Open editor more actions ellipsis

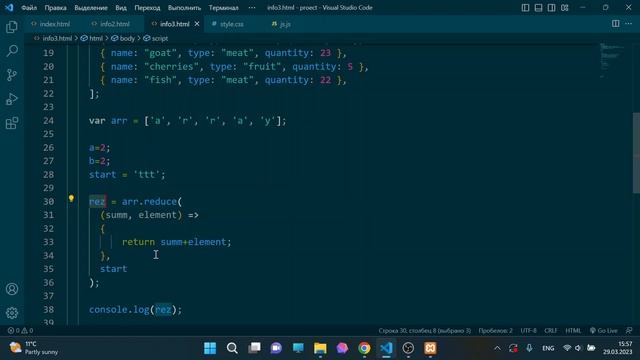[x=629, y=24]
